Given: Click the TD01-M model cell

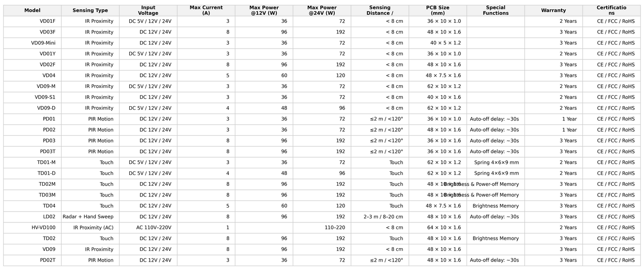Looking at the screenshot, I should tap(46, 163).
